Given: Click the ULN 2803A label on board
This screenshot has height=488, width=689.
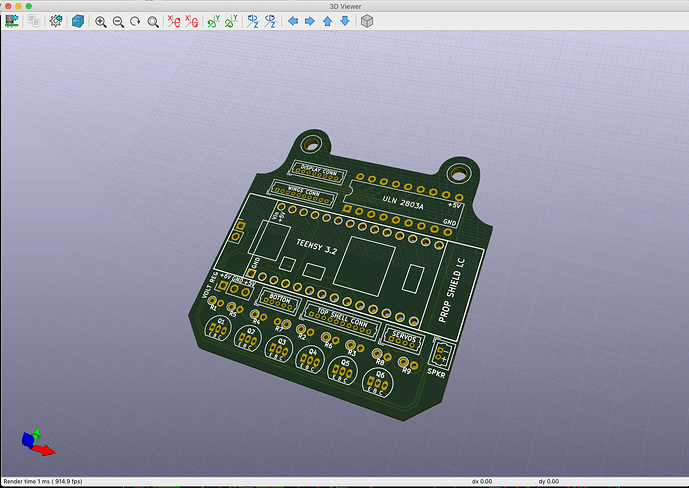Looking at the screenshot, I should point(403,202).
